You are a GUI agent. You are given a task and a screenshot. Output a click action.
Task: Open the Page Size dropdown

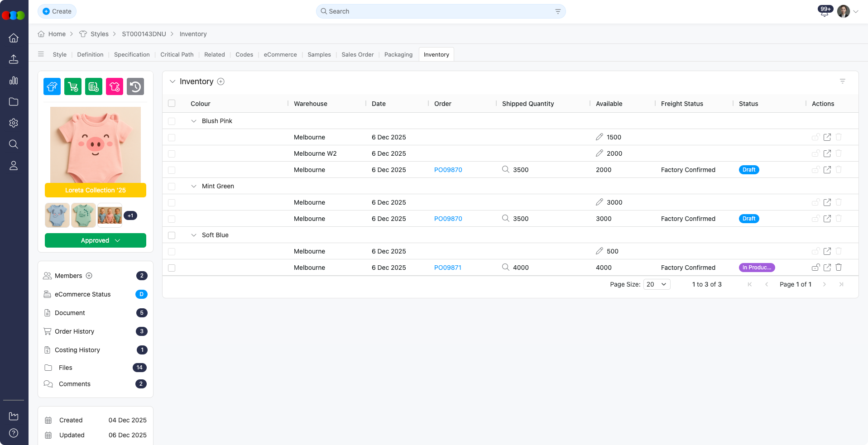(x=657, y=284)
